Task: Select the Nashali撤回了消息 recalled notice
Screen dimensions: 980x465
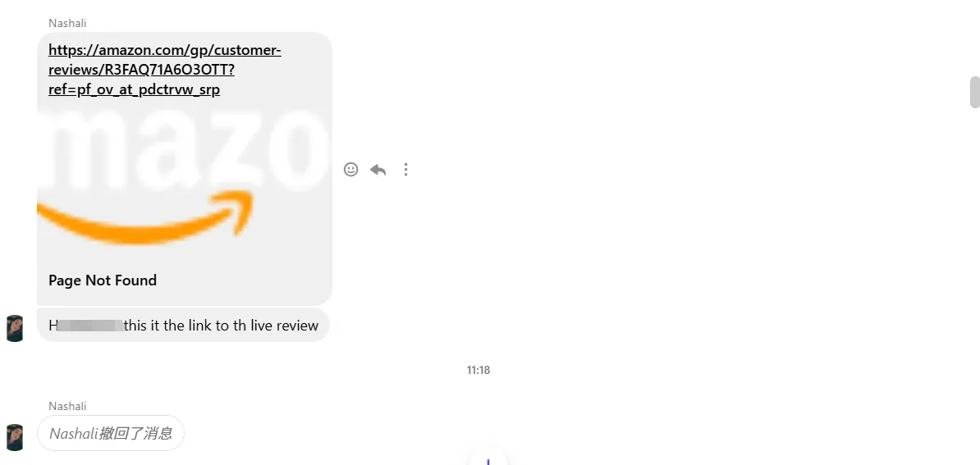Action: tap(111, 433)
